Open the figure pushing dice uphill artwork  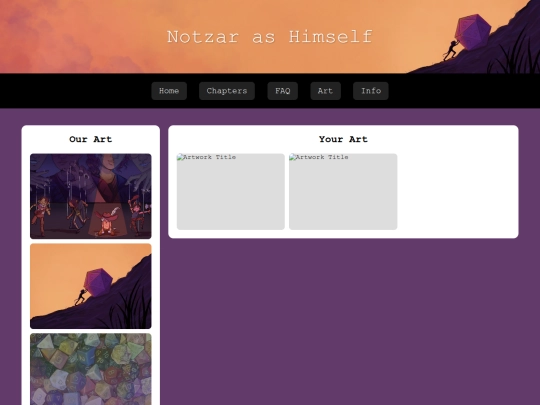(x=91, y=286)
